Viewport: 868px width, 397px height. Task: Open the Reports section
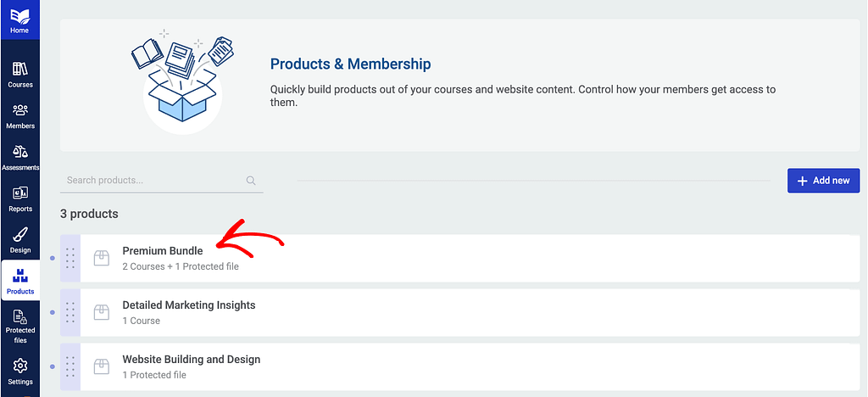click(x=19, y=198)
